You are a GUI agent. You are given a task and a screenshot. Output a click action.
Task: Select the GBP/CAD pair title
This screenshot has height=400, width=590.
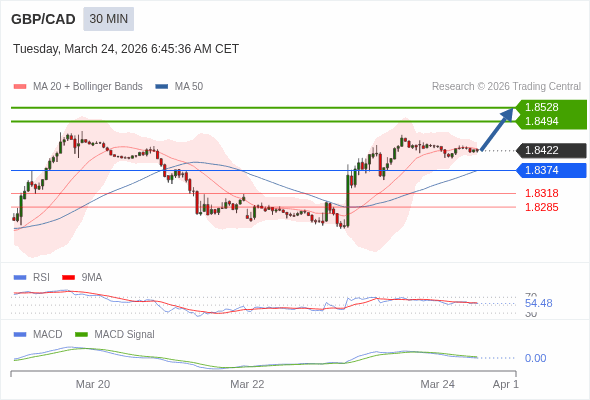click(x=43, y=19)
